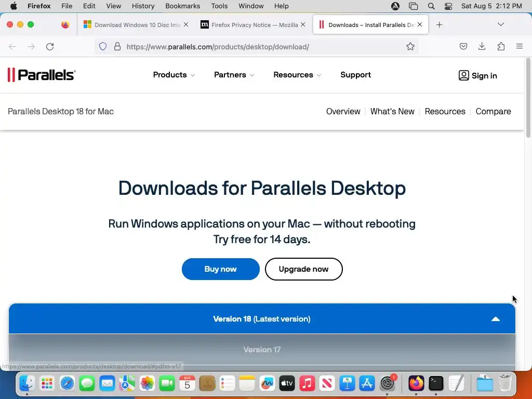
Task: Open the Compare link
Action: pyautogui.click(x=493, y=111)
